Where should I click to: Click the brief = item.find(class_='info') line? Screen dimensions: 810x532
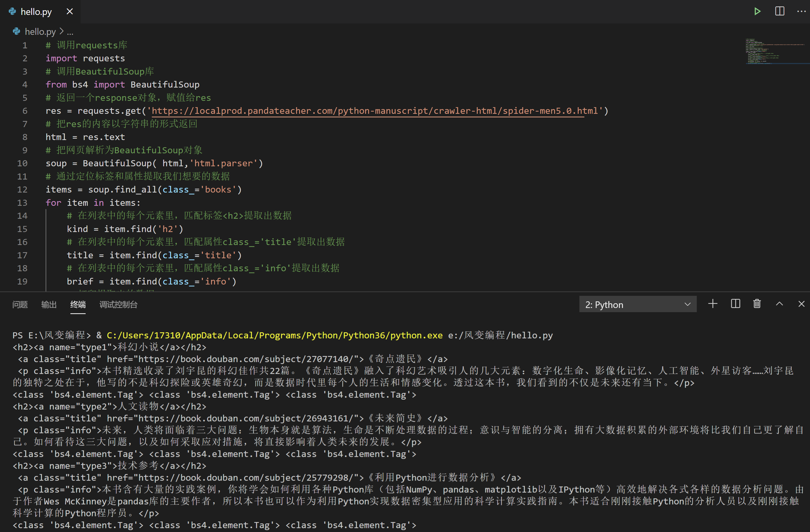pyautogui.click(x=151, y=281)
